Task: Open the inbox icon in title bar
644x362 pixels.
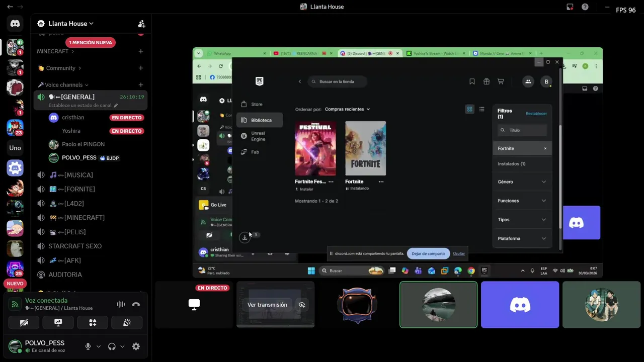Action: (570, 7)
